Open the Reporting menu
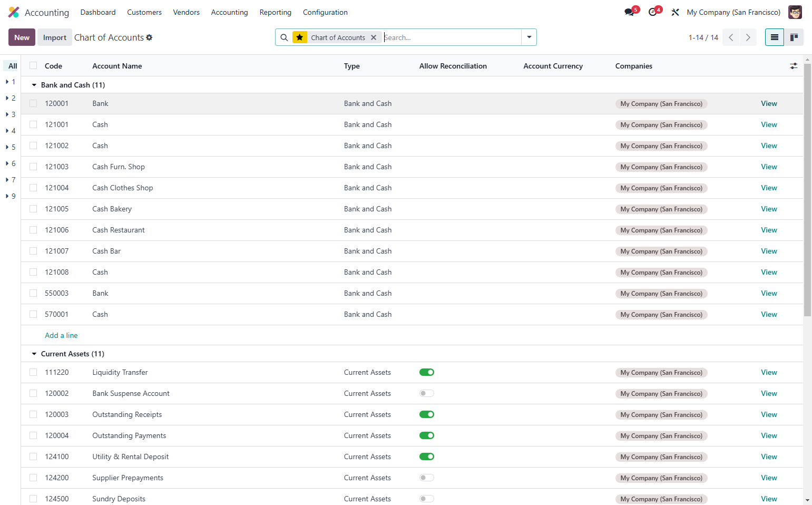The width and height of the screenshot is (812, 505). (276, 12)
